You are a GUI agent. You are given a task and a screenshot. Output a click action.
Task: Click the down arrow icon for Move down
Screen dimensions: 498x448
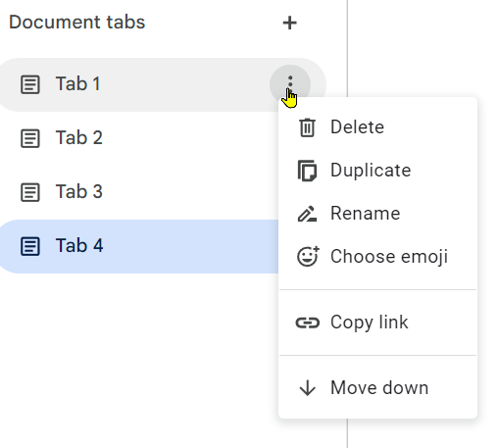tap(308, 388)
